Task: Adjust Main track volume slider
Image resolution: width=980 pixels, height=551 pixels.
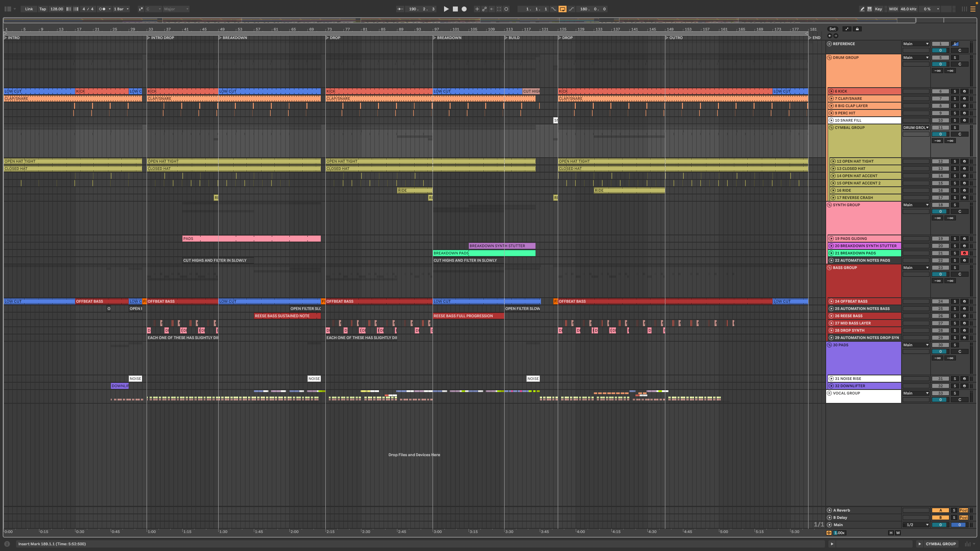Action: tap(940, 525)
